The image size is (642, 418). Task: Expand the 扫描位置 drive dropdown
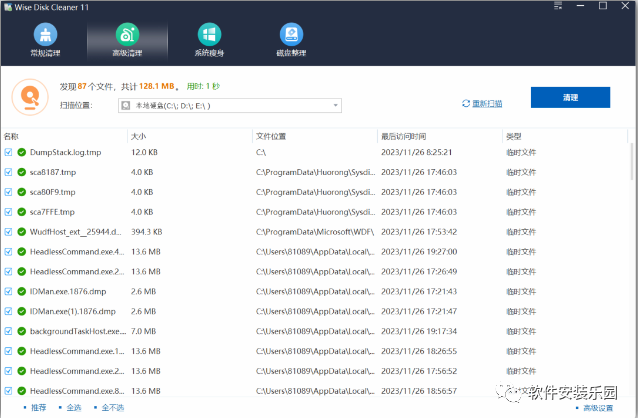point(335,105)
